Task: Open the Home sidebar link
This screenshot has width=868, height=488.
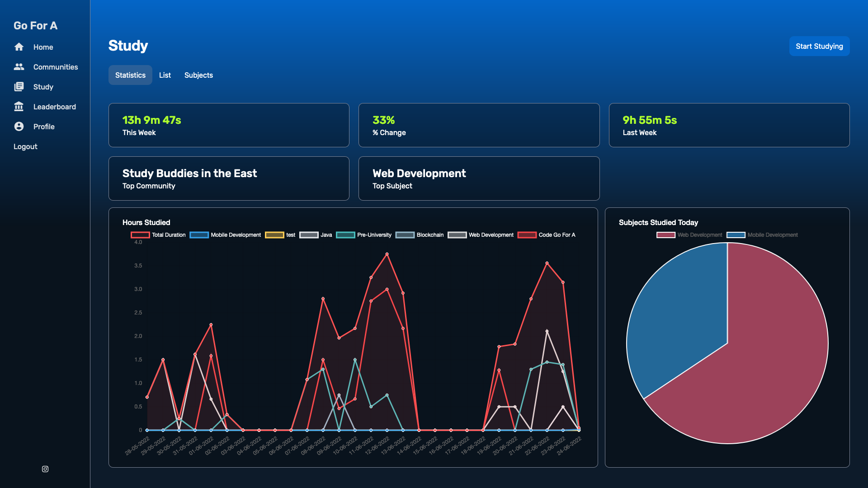Action: (43, 47)
